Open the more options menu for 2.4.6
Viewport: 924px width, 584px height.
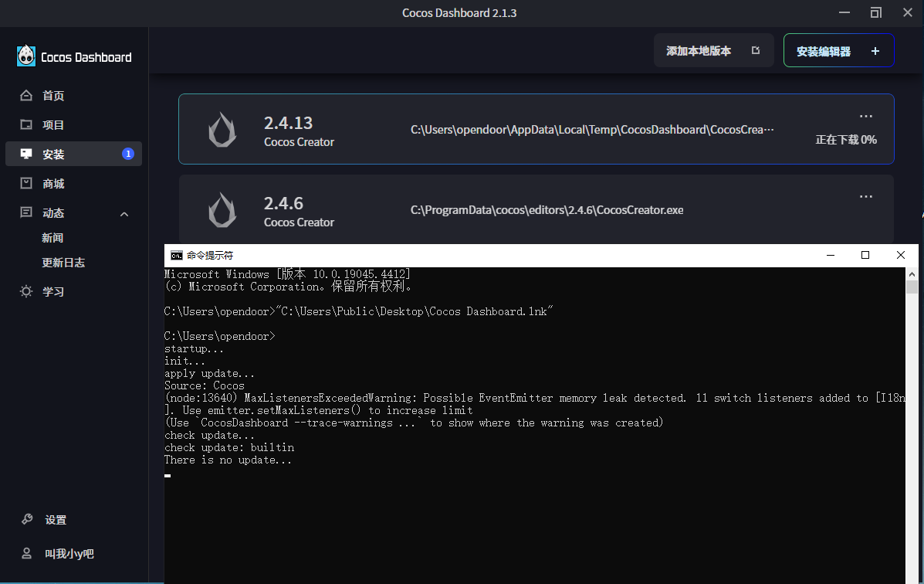click(x=865, y=196)
